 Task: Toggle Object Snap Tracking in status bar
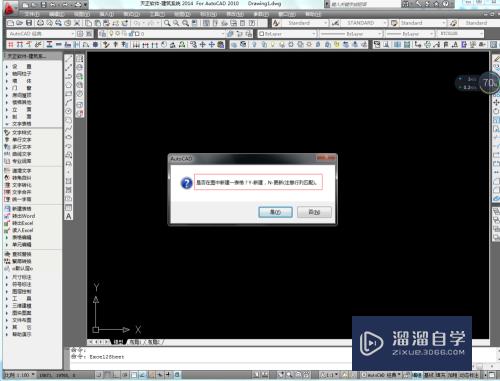(142, 375)
